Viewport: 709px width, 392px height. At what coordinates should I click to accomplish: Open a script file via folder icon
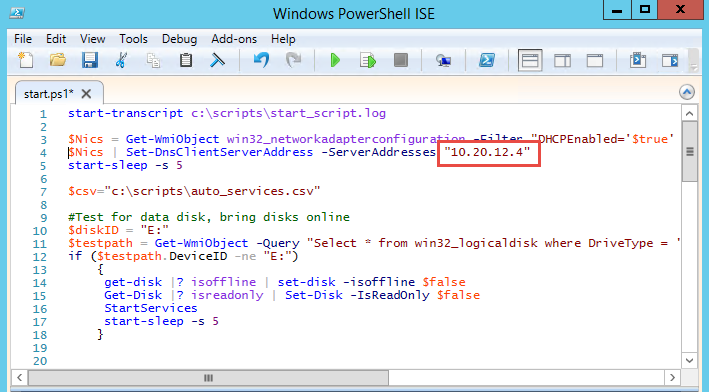tap(57, 60)
